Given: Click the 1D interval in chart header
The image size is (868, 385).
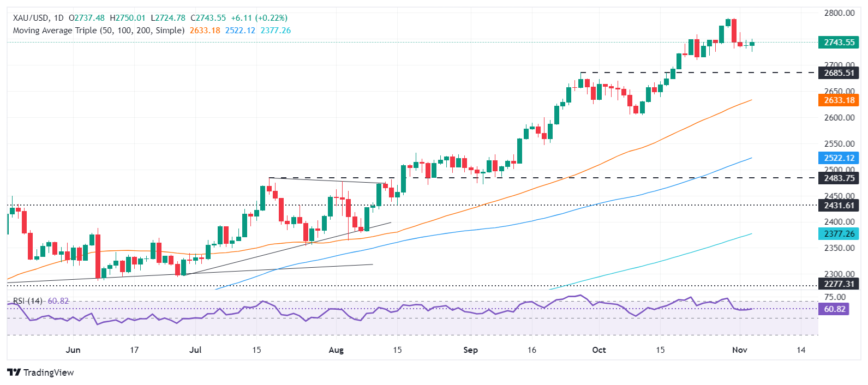Looking at the screenshot, I should click(x=59, y=18).
